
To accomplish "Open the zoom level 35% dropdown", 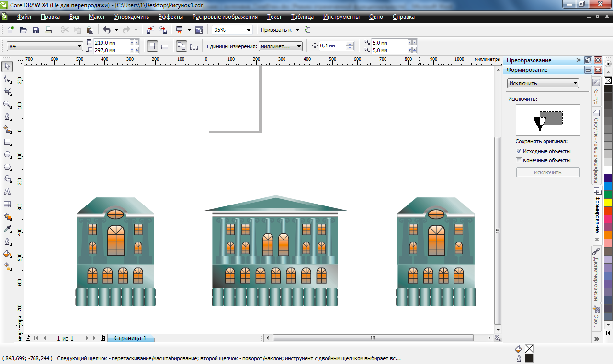I will tap(249, 30).
